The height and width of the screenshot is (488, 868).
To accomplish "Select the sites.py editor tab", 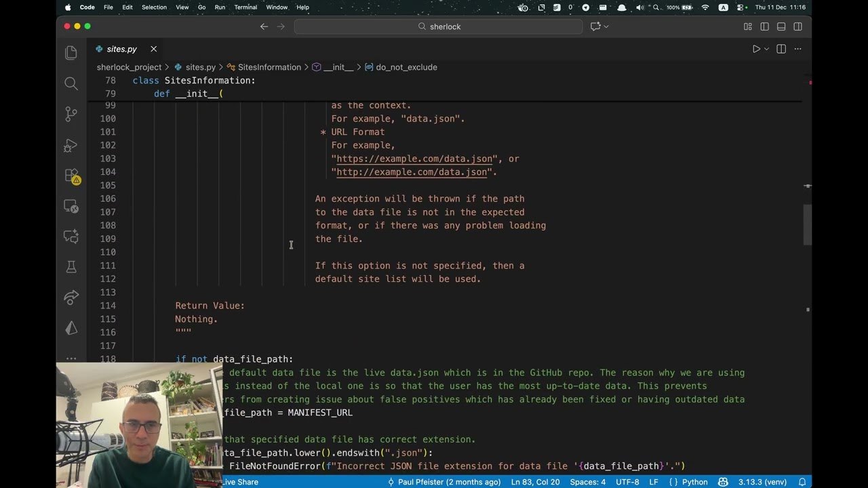I will tap(121, 49).
